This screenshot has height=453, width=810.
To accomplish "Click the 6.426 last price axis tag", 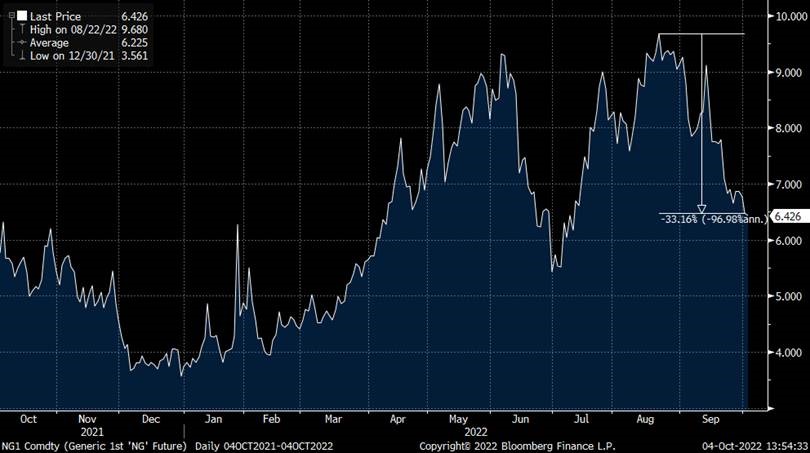I will (x=789, y=216).
